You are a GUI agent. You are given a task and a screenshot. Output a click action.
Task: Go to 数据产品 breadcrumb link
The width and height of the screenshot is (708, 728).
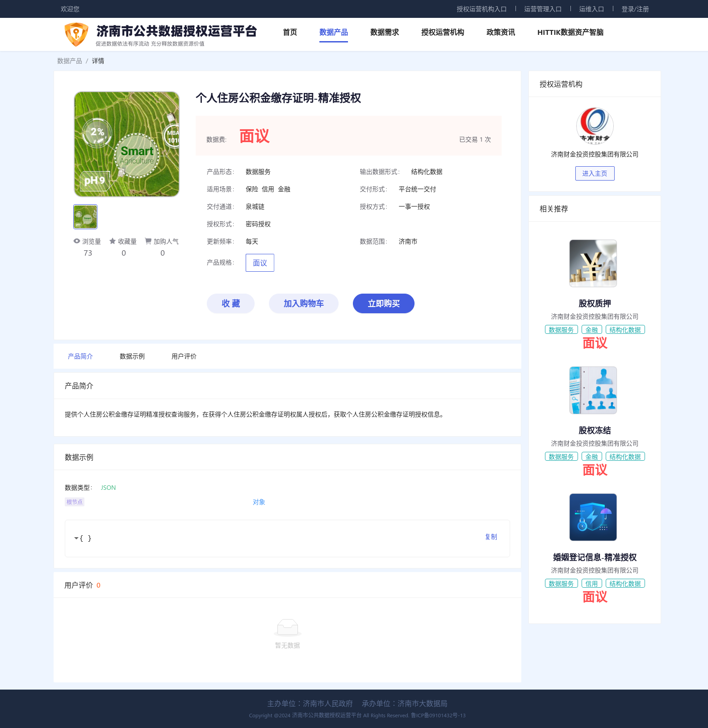pos(70,61)
